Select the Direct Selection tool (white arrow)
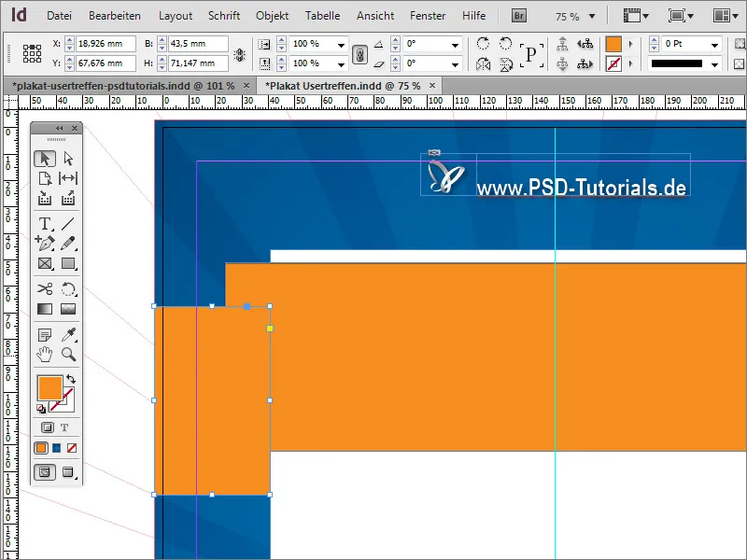The height and width of the screenshot is (560, 747). [x=68, y=159]
